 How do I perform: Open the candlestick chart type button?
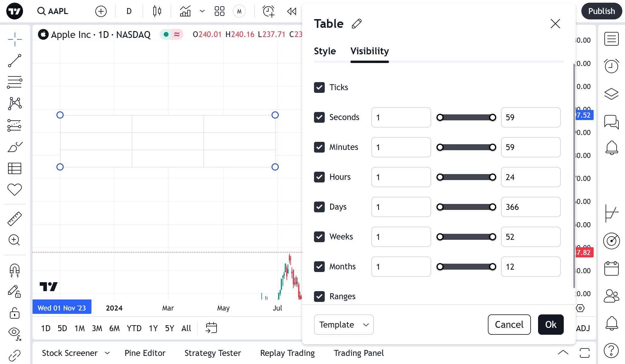pyautogui.click(x=157, y=11)
